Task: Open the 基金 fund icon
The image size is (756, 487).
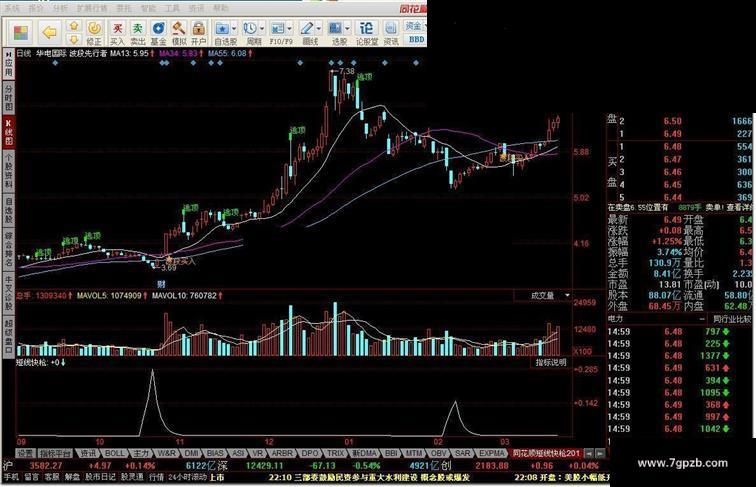Action: tap(158, 32)
